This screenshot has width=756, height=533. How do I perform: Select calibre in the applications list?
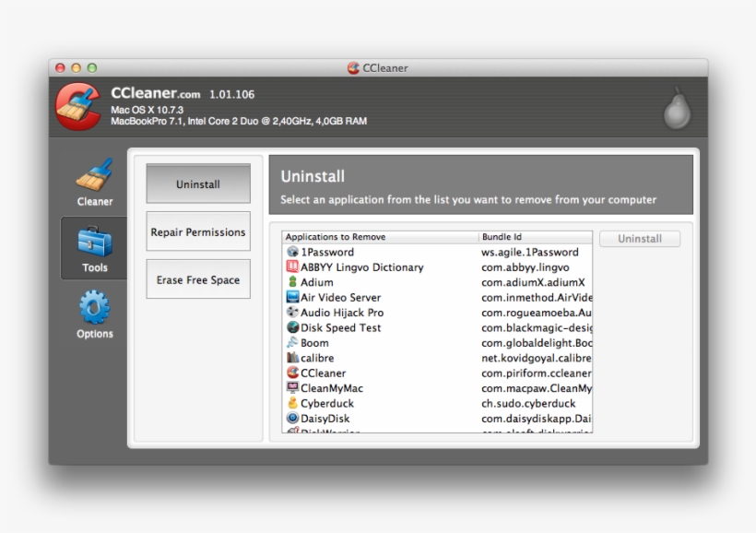tap(317, 358)
